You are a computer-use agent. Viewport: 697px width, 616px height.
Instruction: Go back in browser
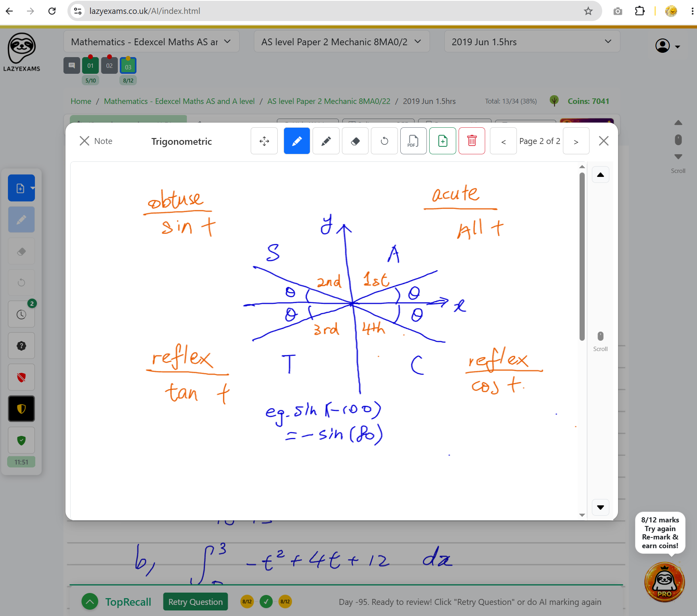coord(10,11)
